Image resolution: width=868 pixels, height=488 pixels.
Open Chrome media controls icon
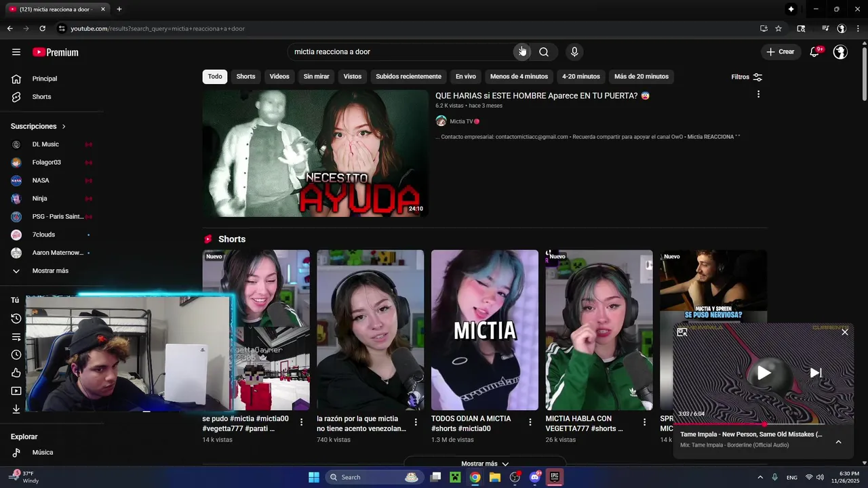tap(825, 28)
